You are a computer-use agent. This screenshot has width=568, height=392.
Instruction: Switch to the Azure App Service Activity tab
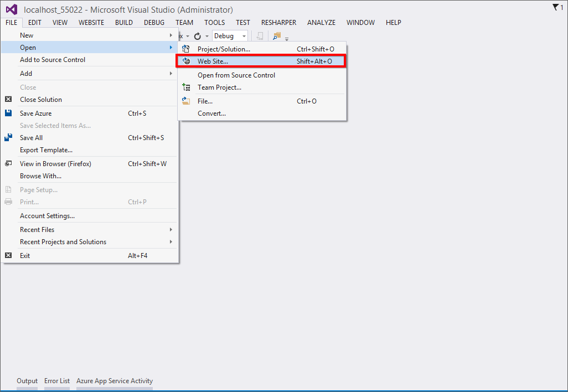(x=115, y=381)
